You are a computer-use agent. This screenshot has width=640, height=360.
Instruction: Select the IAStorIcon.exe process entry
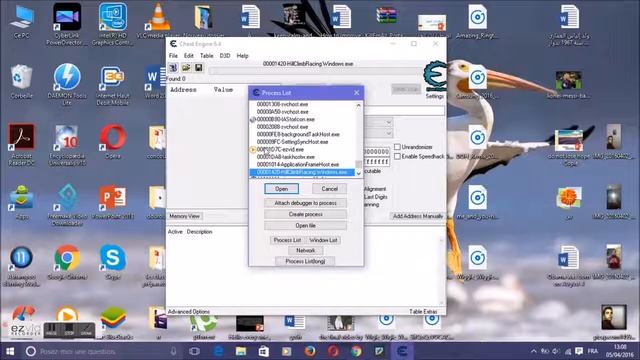pos(286,119)
